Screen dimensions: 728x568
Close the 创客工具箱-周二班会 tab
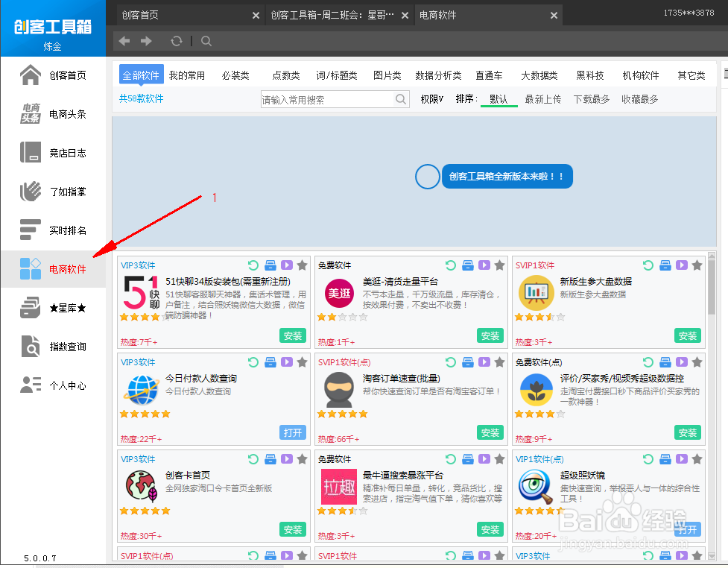pyautogui.click(x=405, y=16)
